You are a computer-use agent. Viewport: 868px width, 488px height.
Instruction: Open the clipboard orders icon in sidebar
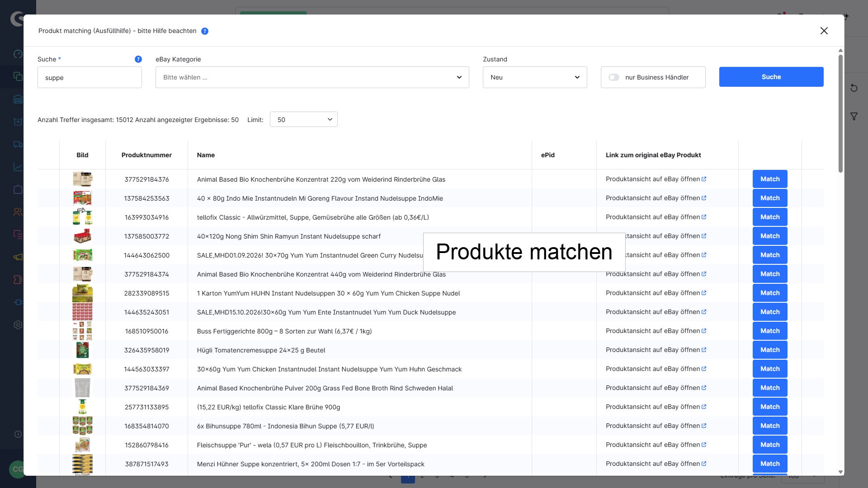click(18, 189)
